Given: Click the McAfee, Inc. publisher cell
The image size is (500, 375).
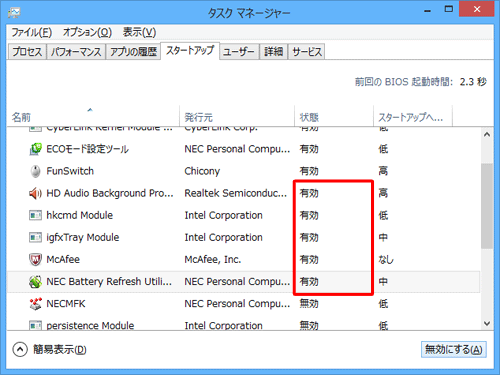Looking at the screenshot, I should [213, 260].
